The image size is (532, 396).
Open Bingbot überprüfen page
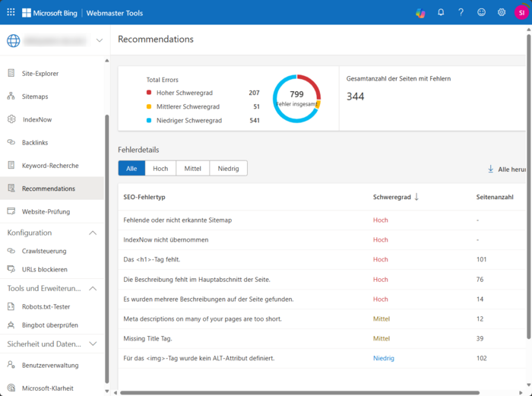(52, 325)
